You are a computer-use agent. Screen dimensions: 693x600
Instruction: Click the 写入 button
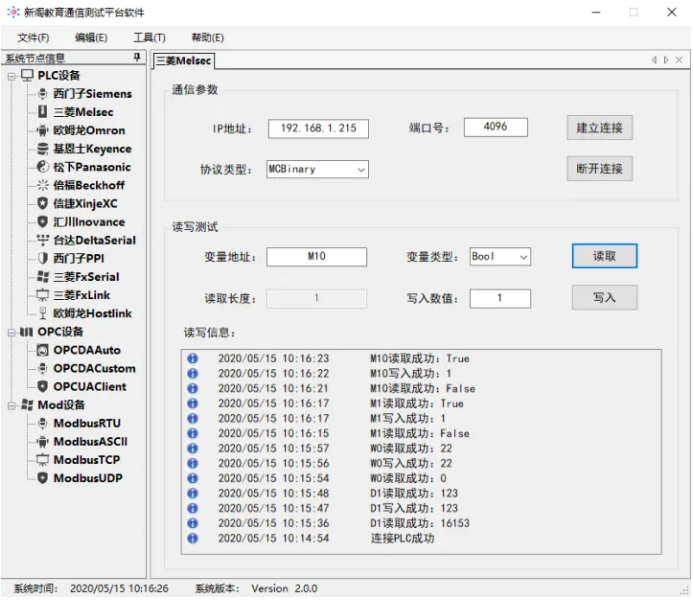(x=604, y=297)
